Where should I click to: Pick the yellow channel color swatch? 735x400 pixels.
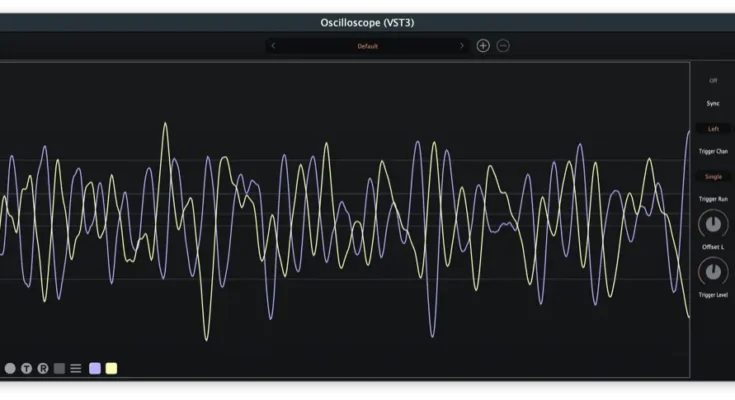coord(112,369)
